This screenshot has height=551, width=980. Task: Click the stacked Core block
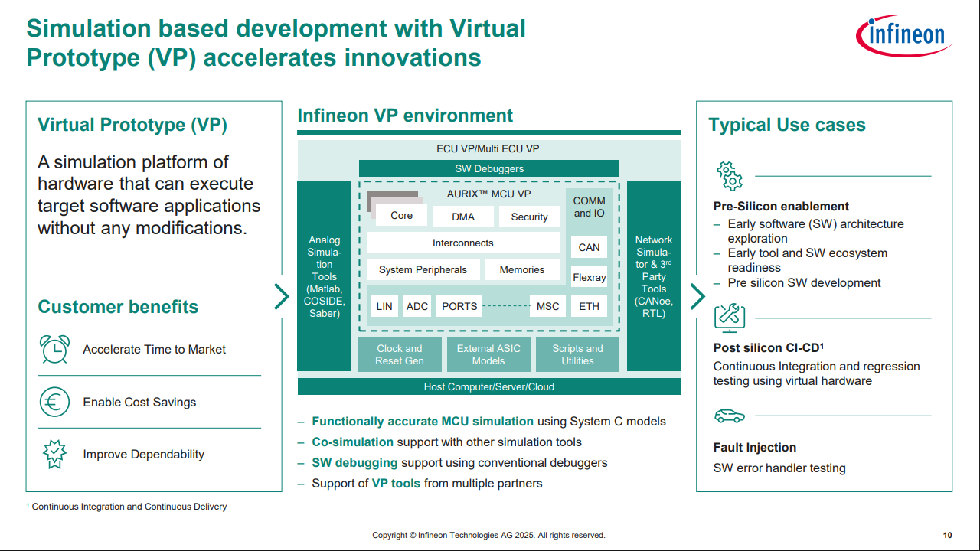click(x=400, y=214)
